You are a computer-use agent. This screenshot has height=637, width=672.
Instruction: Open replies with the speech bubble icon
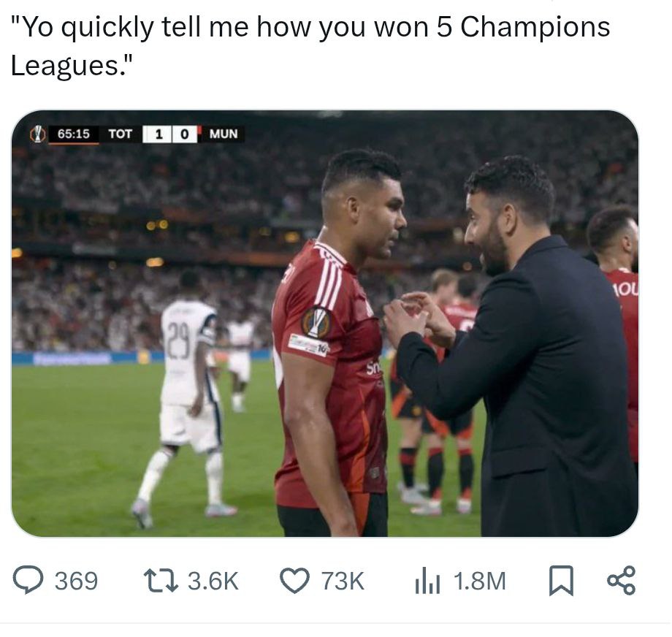[28, 580]
